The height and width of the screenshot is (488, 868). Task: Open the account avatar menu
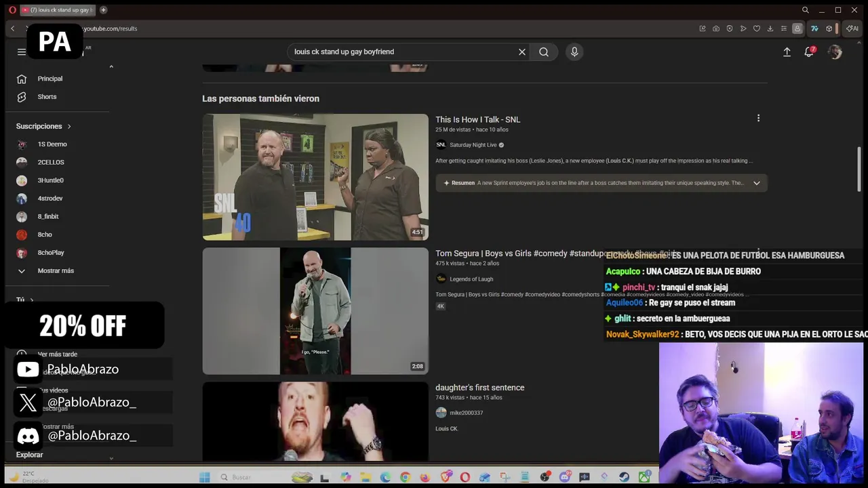835,52
